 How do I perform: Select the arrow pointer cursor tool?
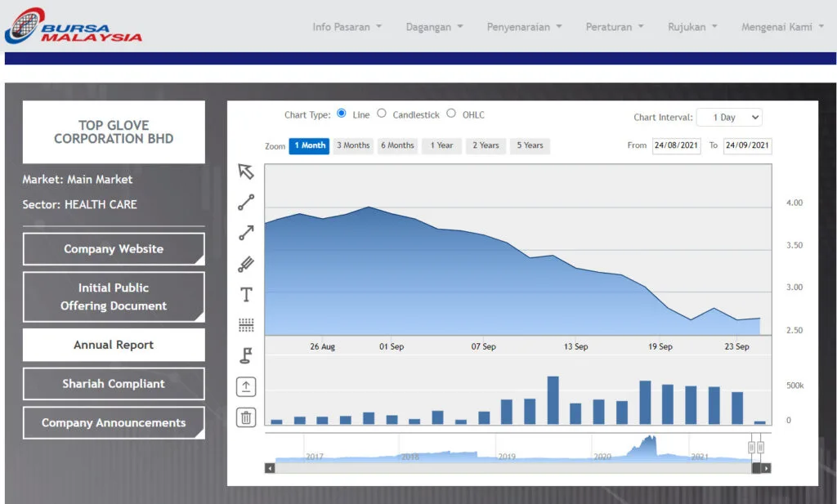click(246, 172)
